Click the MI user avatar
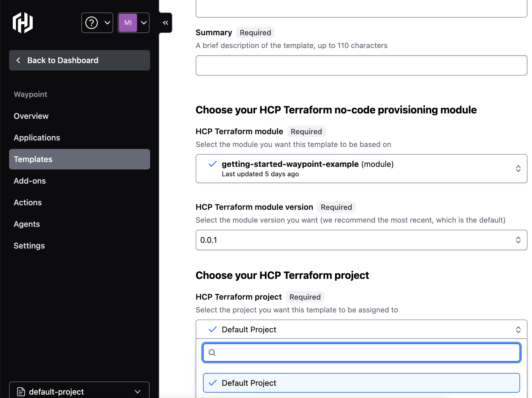This screenshot has height=398, width=532. pyautogui.click(x=128, y=23)
